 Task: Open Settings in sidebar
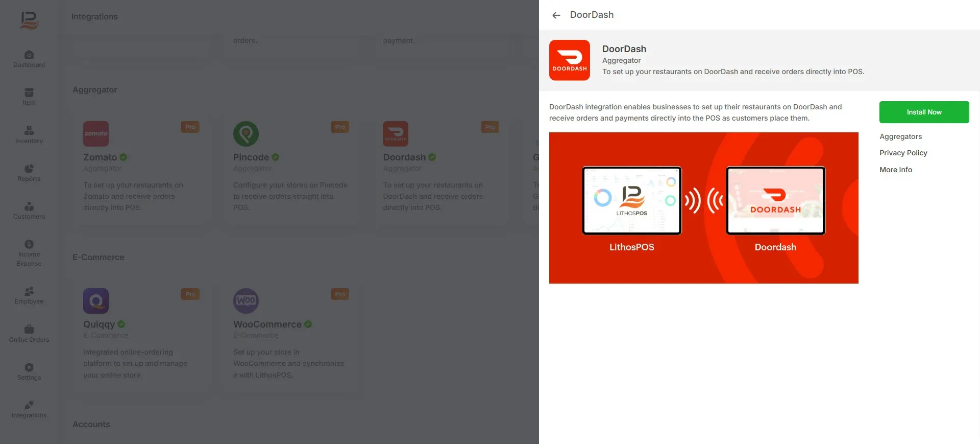[29, 371]
